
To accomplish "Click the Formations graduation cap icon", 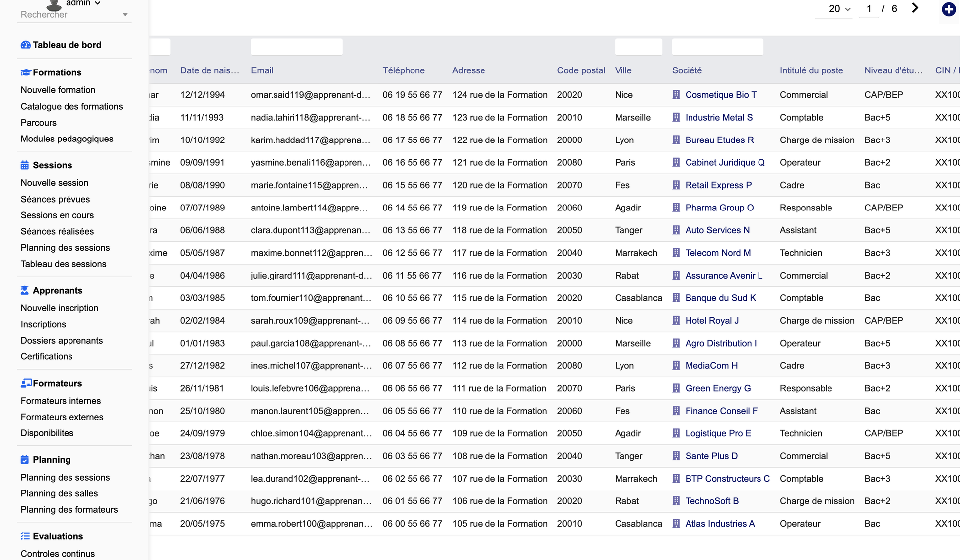I will (25, 72).
